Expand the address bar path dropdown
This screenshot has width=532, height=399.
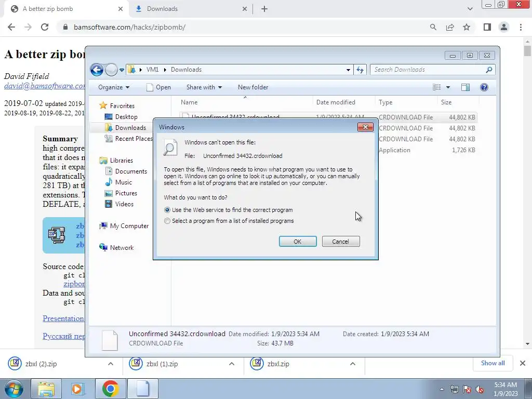pos(348,70)
